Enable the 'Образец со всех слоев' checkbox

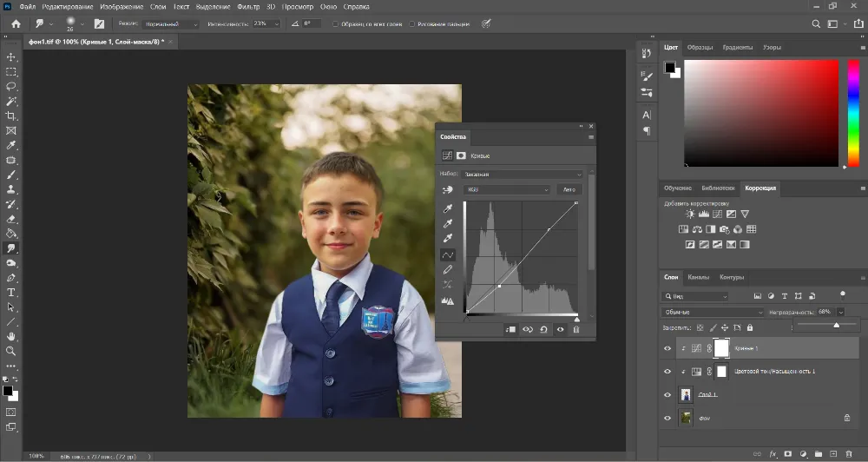pyautogui.click(x=335, y=24)
